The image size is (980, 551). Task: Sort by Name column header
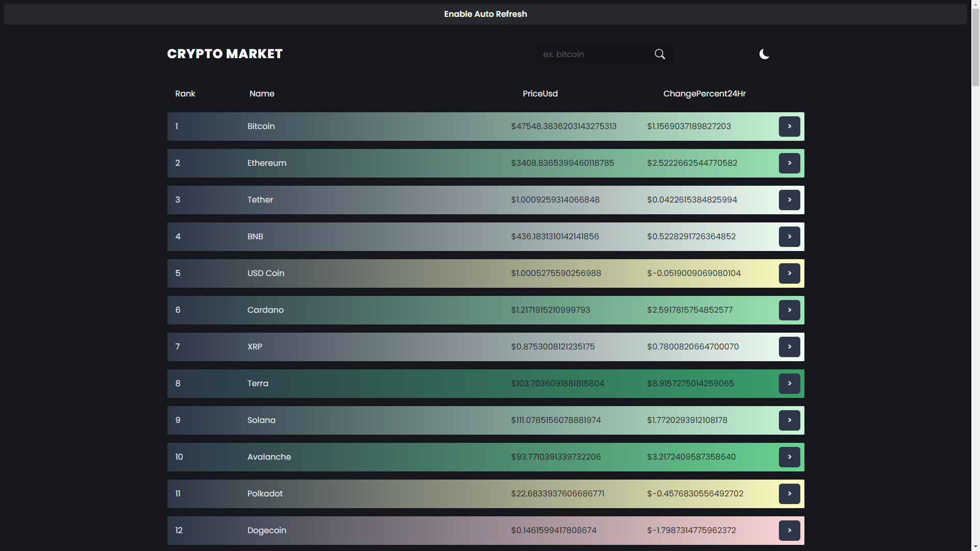[262, 94]
